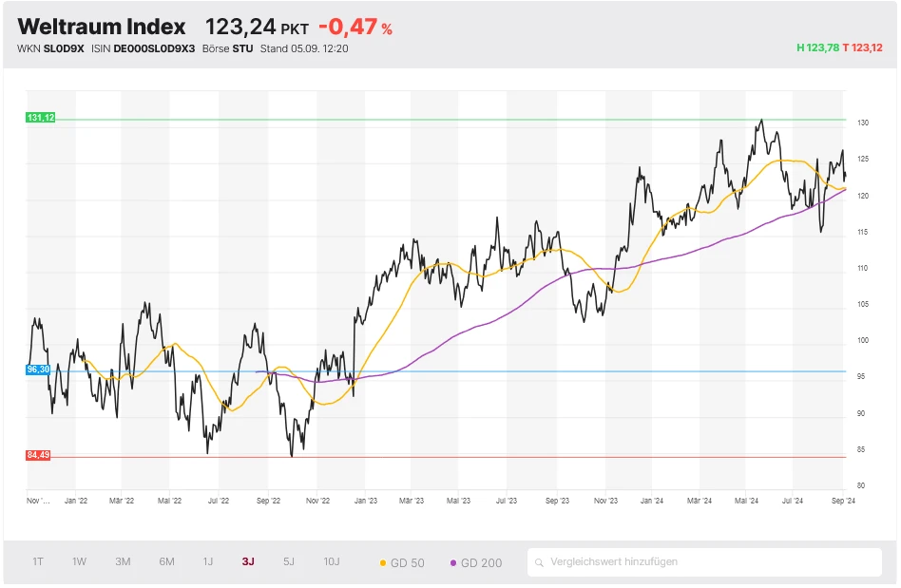Click the ISIN DE000SL0D9X3 text
Viewport: 901px width, 588px height.
pyautogui.click(x=155, y=47)
